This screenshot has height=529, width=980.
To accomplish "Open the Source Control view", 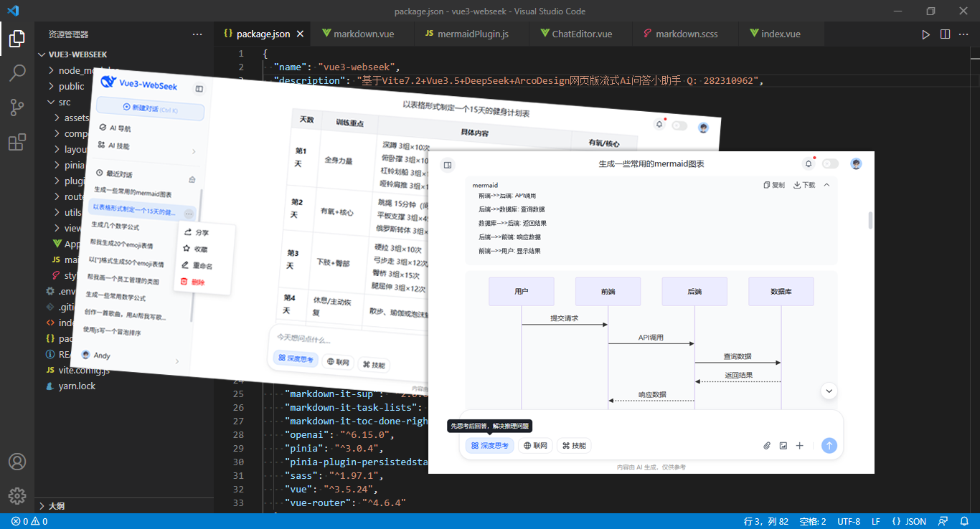I will pyautogui.click(x=17, y=108).
